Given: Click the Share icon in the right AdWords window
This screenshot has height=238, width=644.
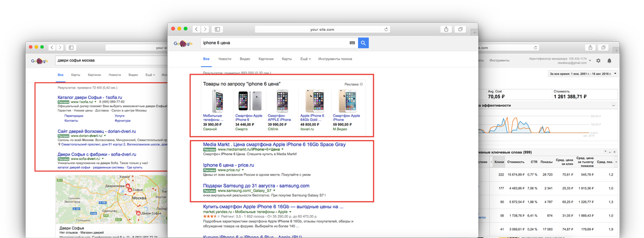Looking at the screenshot, I should pyautogui.click(x=590, y=47).
